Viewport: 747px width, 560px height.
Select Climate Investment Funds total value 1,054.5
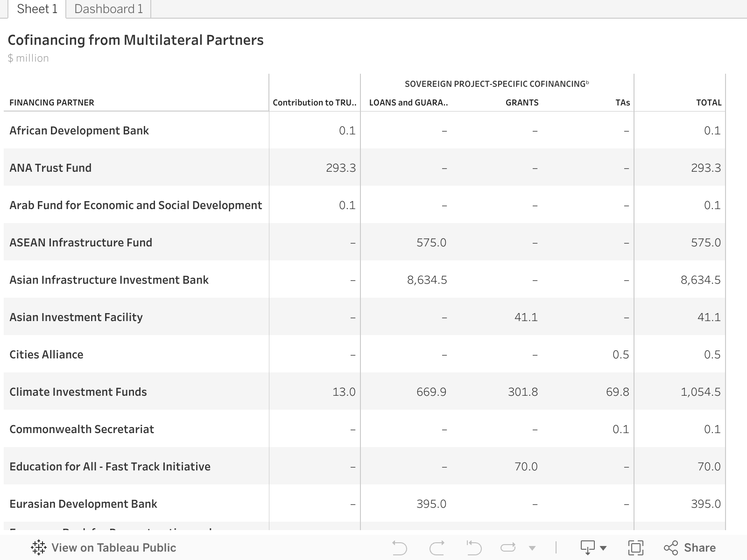pyautogui.click(x=700, y=392)
